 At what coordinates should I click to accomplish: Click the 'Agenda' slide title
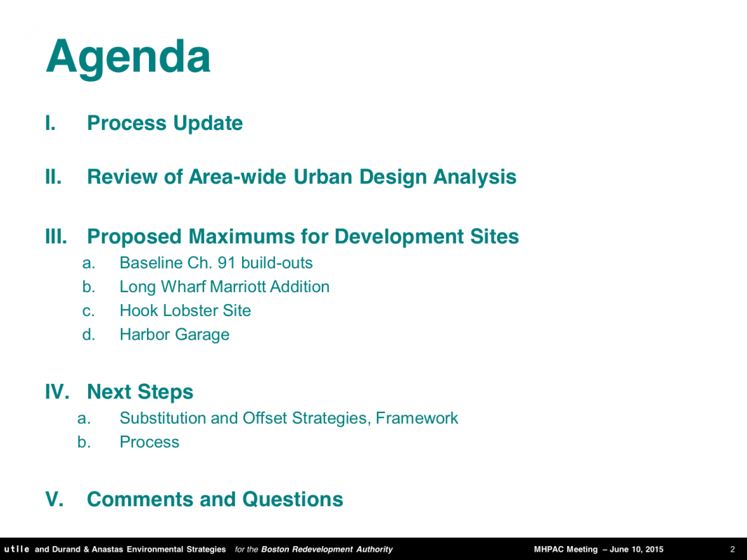tap(128, 58)
